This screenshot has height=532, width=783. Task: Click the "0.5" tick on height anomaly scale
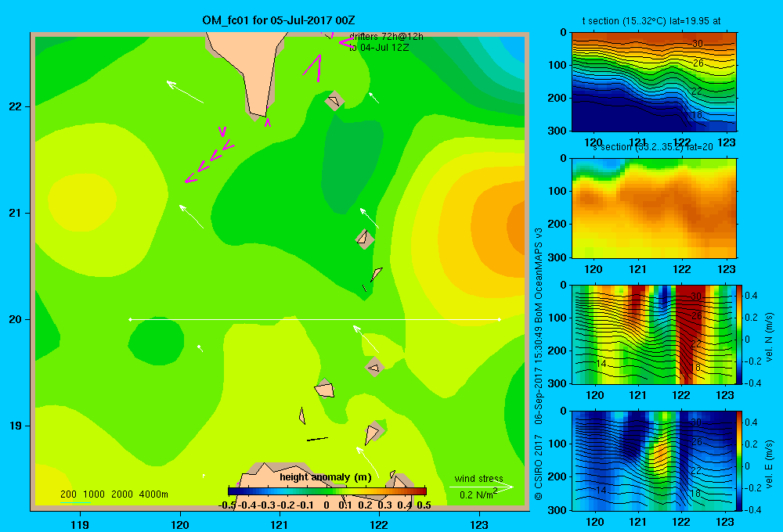pos(424,505)
